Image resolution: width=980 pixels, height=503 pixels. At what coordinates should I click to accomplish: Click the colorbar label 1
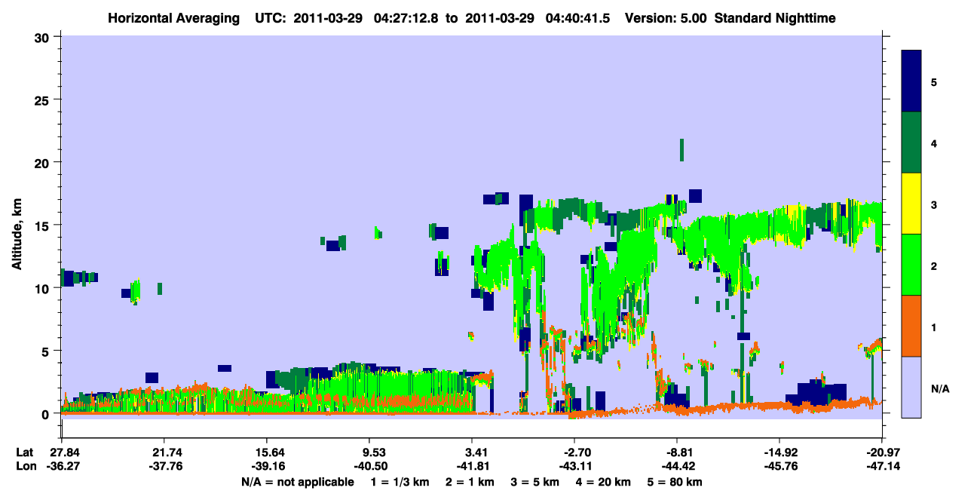click(x=934, y=327)
